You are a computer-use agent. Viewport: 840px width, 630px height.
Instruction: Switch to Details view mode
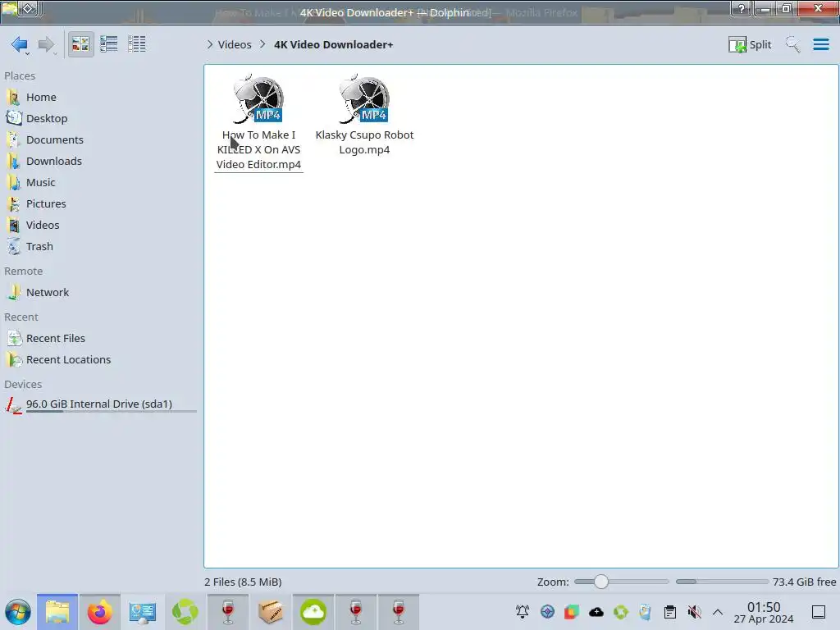point(137,44)
